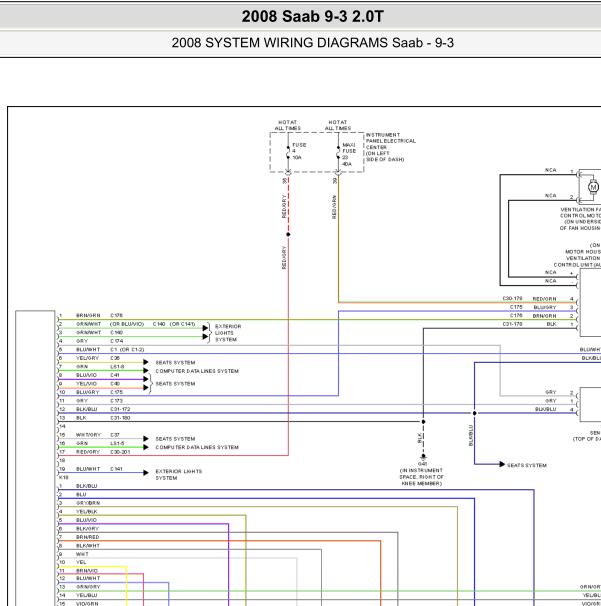Select the 2008 Saab 9-3 2.0T title
Image resolution: width=601 pixels, height=606 pixels.
tap(313, 16)
